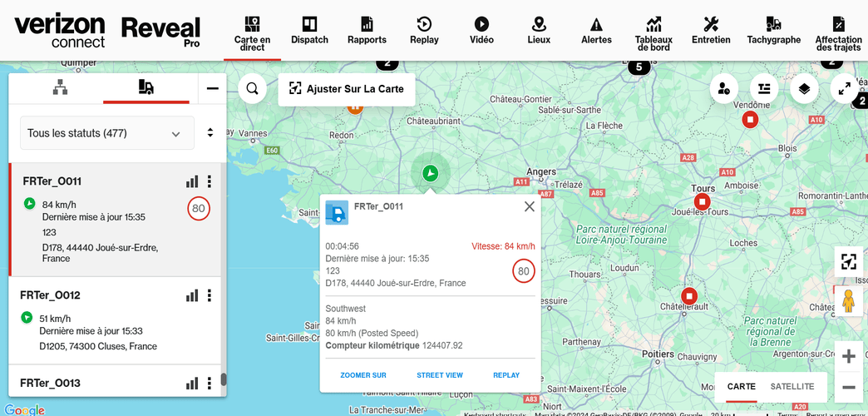
Task: Open the map search magnifier
Action: (253, 89)
